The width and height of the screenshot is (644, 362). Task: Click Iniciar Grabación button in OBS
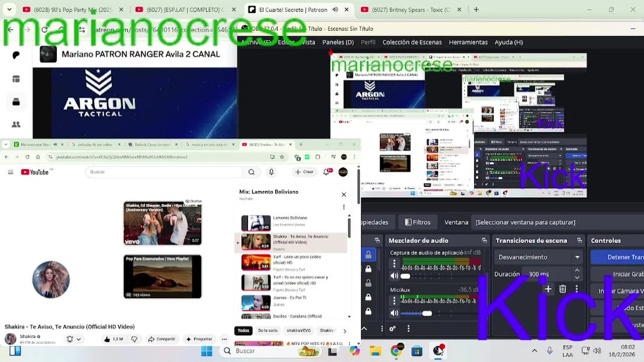(x=617, y=274)
